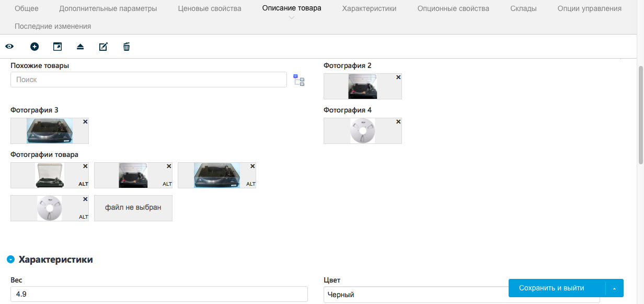644x304 pixels.
Task: Remove Фотография 3 image
Action: 85,121
